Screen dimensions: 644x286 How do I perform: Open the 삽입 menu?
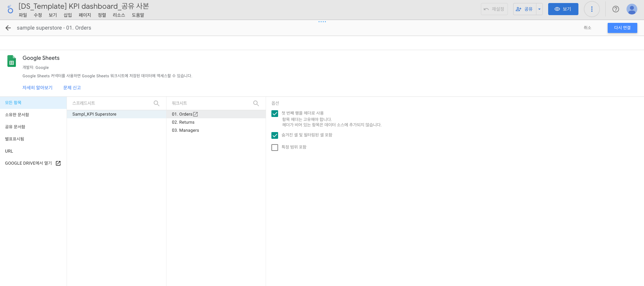click(68, 15)
